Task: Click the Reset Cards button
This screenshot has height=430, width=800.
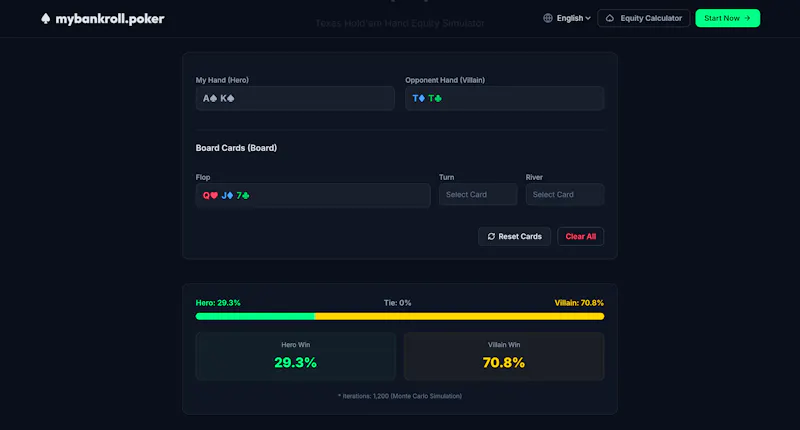Action: point(514,237)
